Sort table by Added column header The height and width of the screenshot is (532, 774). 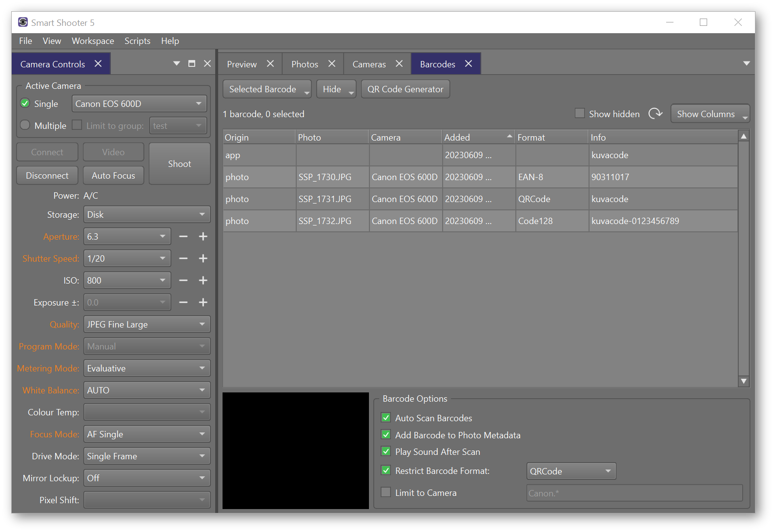click(x=478, y=138)
